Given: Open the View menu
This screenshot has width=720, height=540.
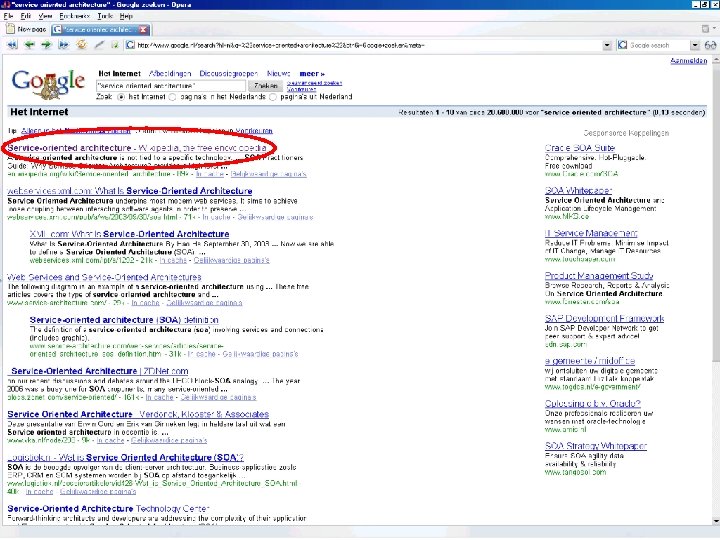Looking at the screenshot, I should click(45, 16).
